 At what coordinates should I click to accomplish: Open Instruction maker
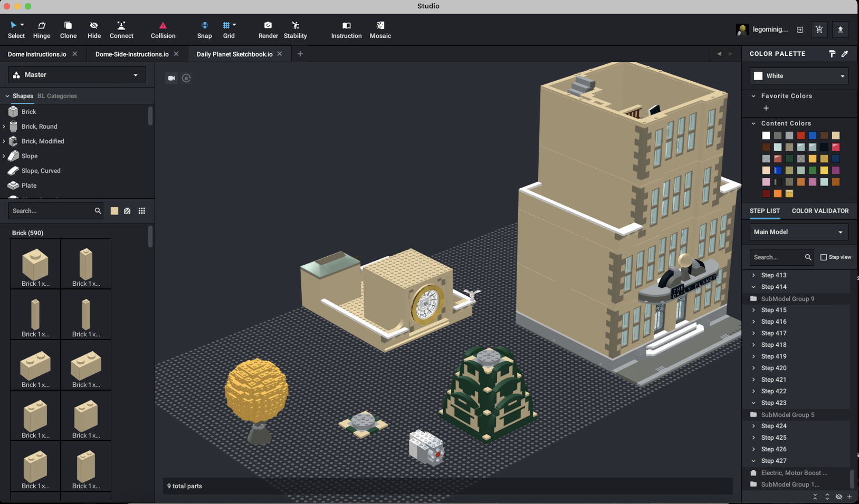(x=346, y=30)
